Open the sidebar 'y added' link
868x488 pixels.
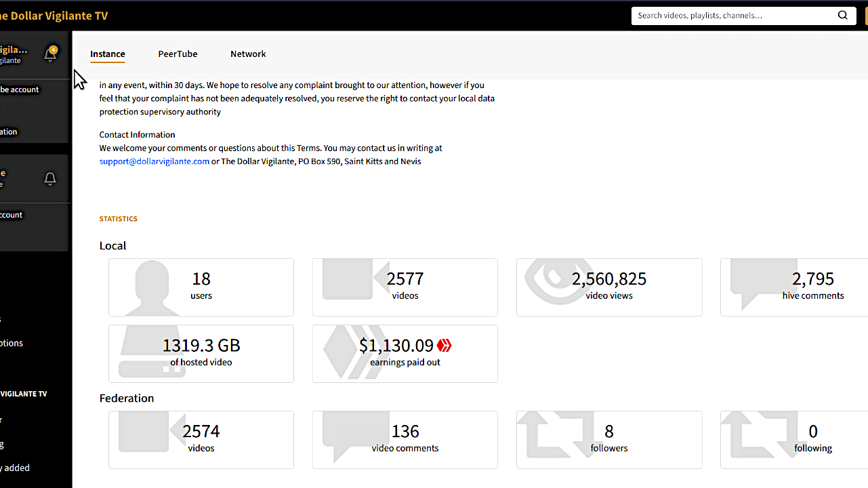click(x=15, y=468)
